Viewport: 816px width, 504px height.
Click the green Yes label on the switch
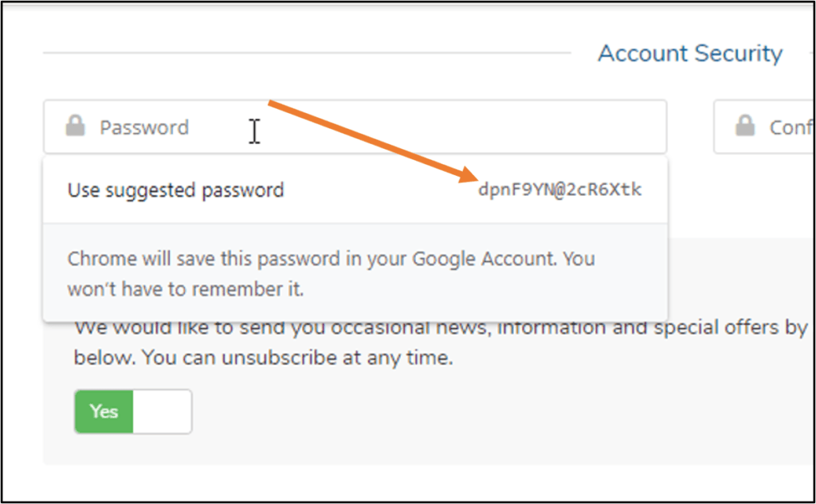[104, 412]
